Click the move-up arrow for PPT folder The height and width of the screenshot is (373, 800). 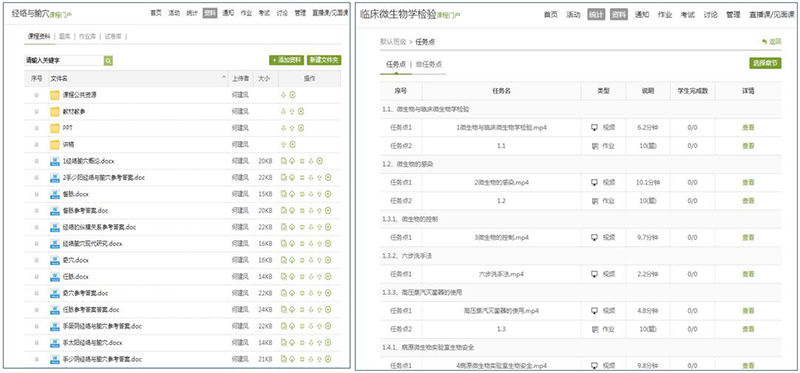(x=292, y=128)
